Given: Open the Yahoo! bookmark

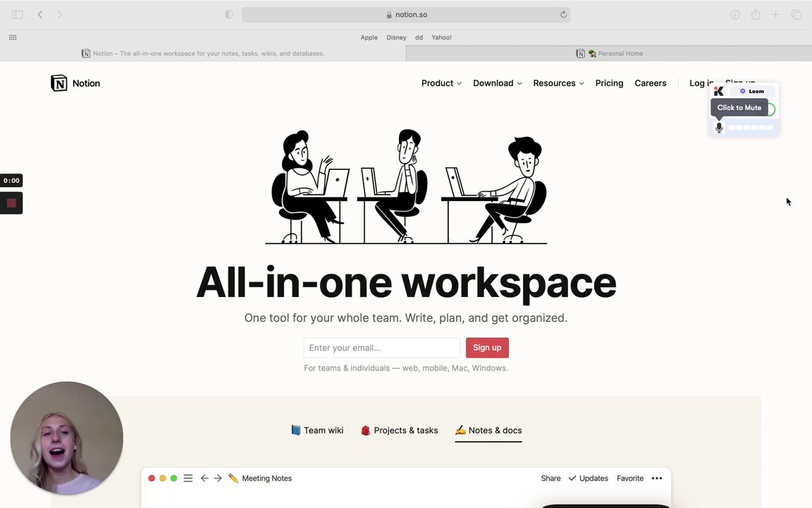Looking at the screenshot, I should 442,37.
